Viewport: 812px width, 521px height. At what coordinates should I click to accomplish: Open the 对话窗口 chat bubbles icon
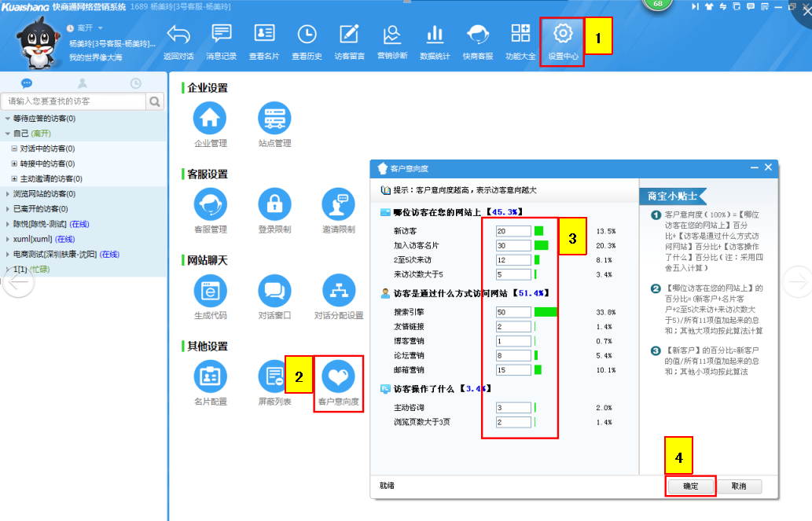(x=274, y=291)
